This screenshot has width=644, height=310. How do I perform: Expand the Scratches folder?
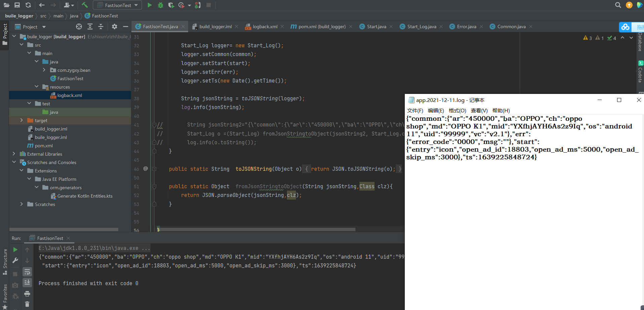[22, 204]
